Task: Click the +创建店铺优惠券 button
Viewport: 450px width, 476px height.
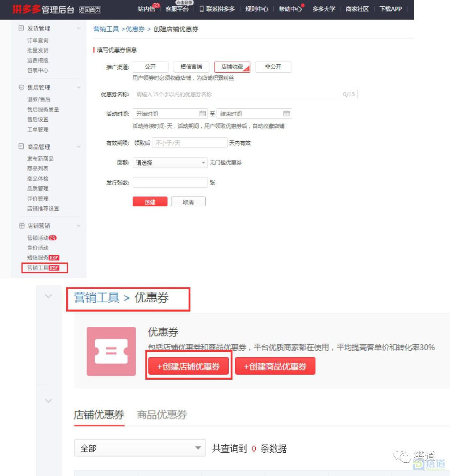Action: 188,366
